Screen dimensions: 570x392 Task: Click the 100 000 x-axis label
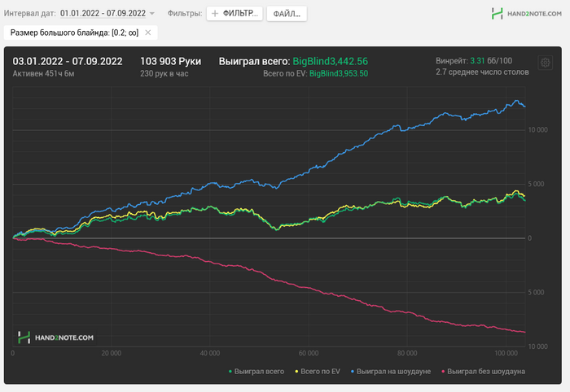click(506, 353)
